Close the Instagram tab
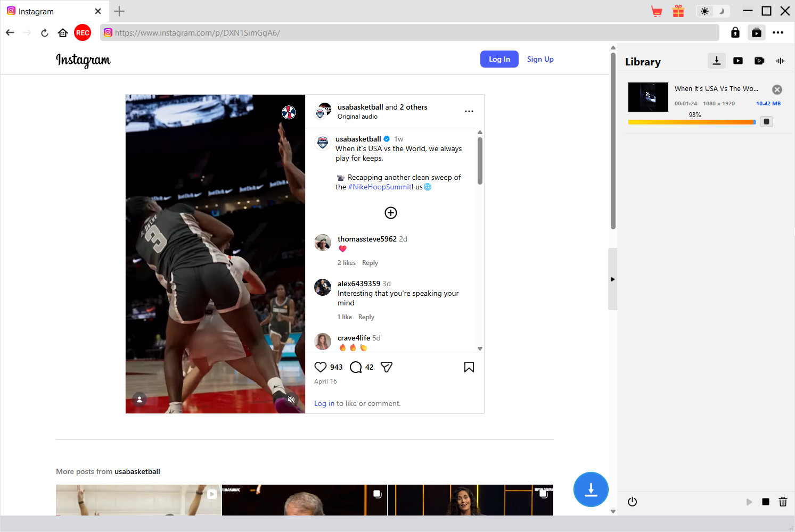The height and width of the screenshot is (532, 795). pos(98,11)
